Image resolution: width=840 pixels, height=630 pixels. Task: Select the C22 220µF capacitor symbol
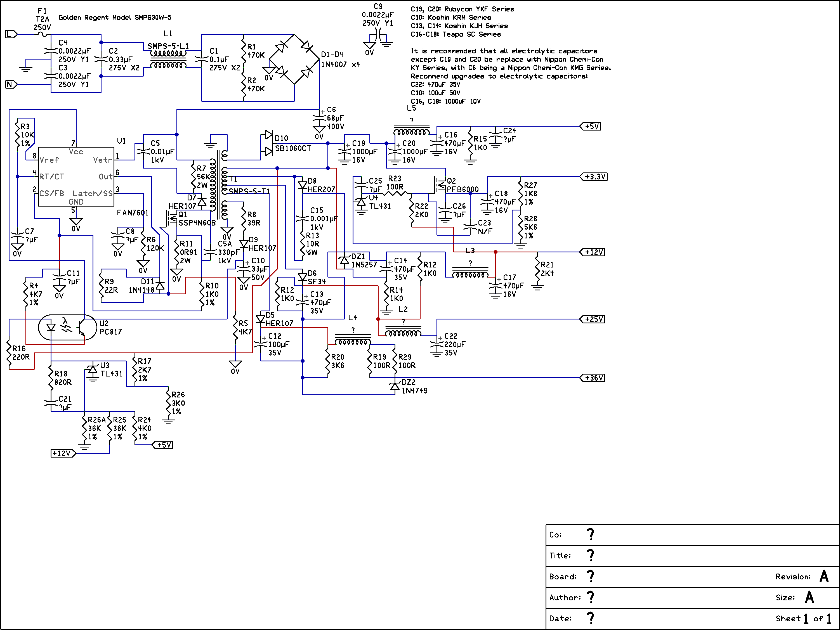point(437,344)
